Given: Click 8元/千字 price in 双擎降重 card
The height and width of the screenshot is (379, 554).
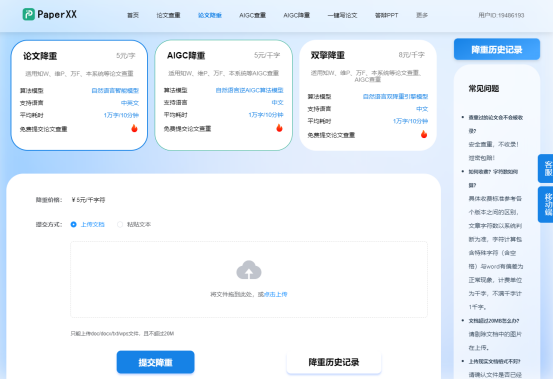Looking at the screenshot, I should (x=412, y=55).
